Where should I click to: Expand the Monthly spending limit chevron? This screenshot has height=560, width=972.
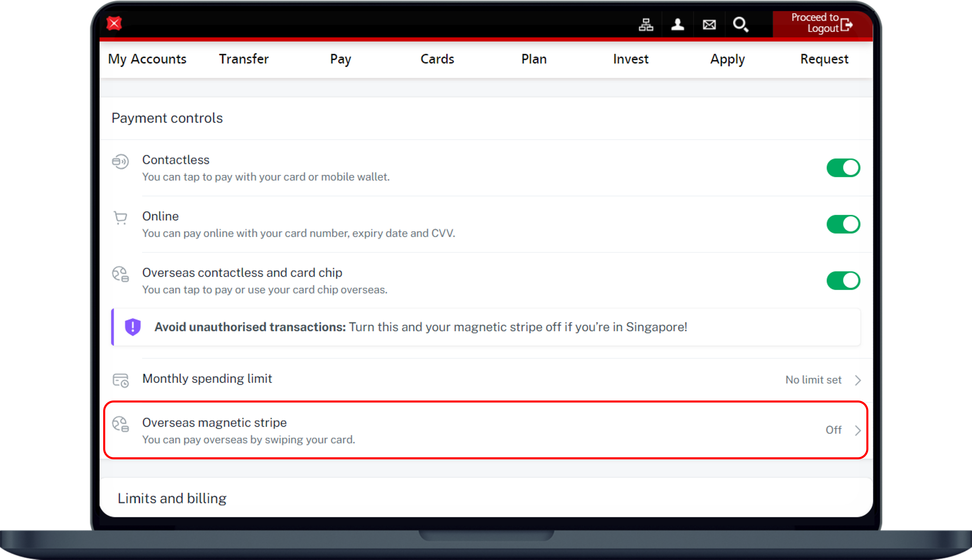(x=858, y=380)
